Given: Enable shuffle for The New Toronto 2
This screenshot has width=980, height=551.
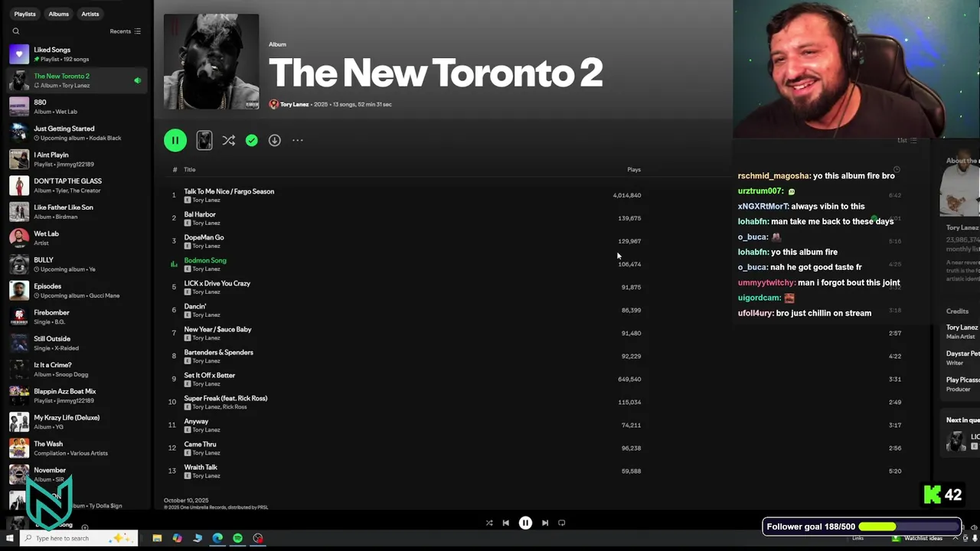Looking at the screenshot, I should point(228,140).
